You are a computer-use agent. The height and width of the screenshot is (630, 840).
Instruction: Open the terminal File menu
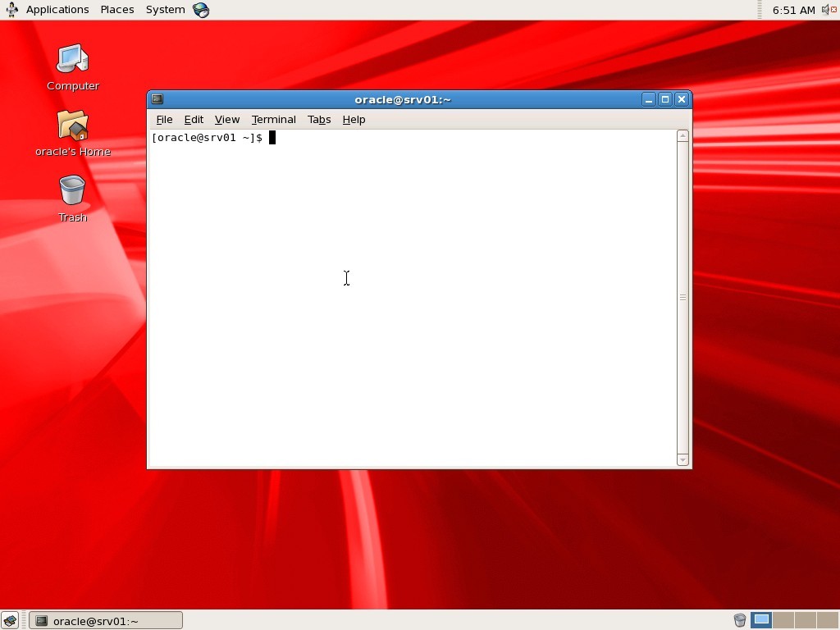(x=164, y=120)
